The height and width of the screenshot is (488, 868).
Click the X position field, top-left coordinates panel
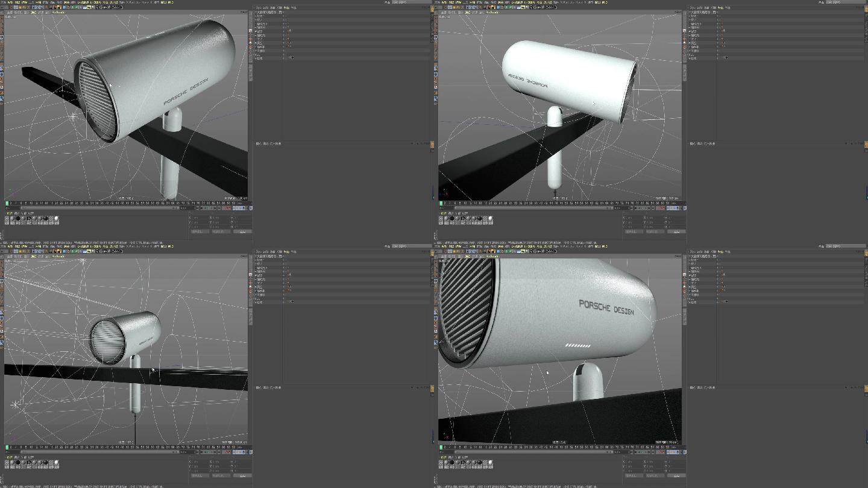tap(199, 217)
